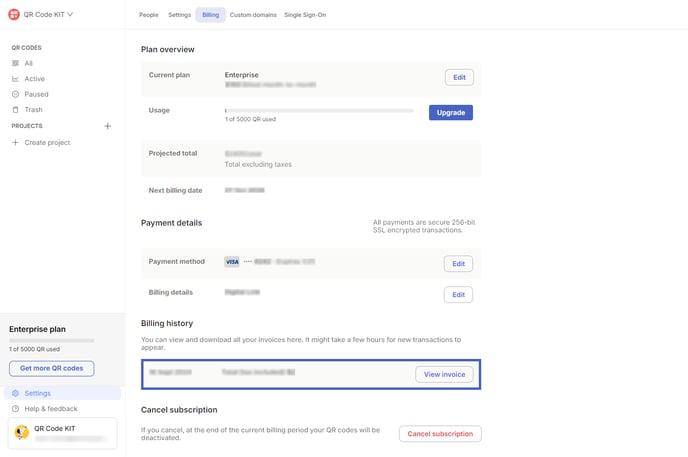Switch to the People tab
688x457 pixels.
[x=149, y=15]
